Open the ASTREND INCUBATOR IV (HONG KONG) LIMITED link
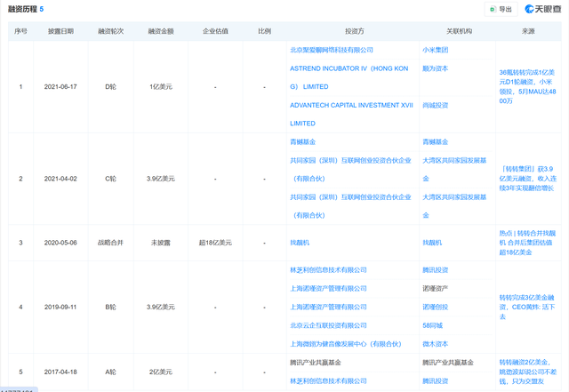Image resolution: width=569 pixels, height=392 pixels. [x=349, y=77]
